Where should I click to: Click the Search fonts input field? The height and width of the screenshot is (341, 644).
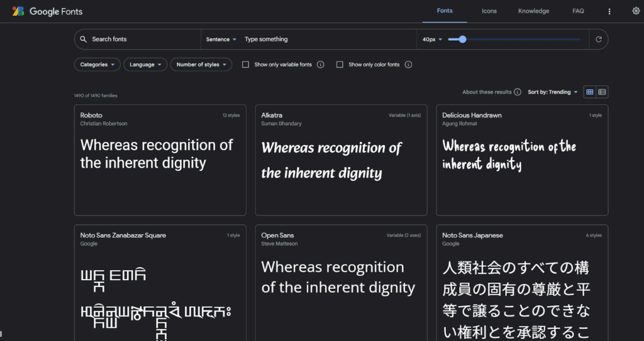(x=142, y=39)
